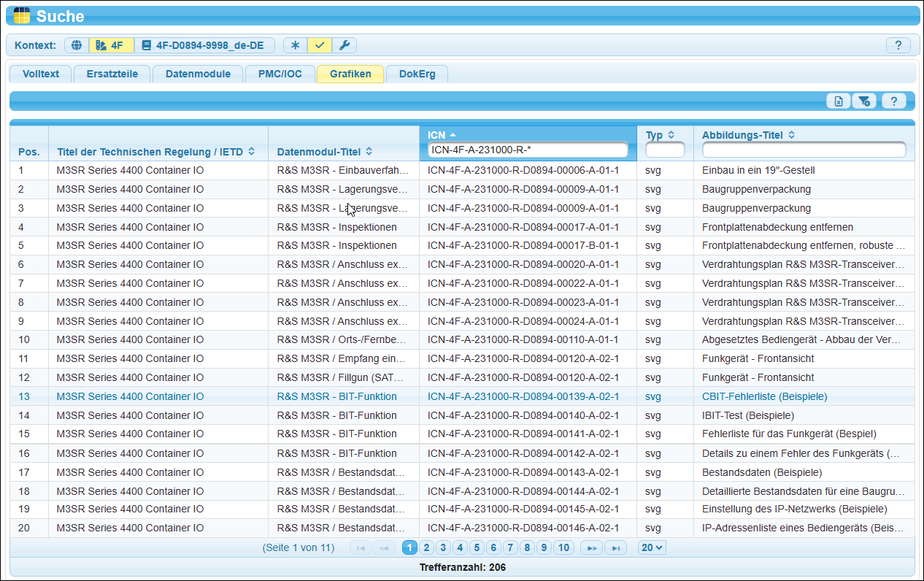Sort by Abbildungs-Titel column header
Screen dimensions: 924x581
click(748, 135)
